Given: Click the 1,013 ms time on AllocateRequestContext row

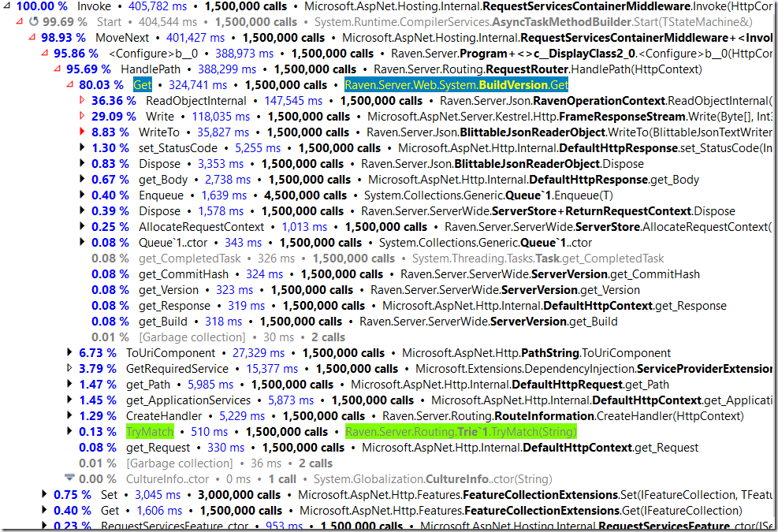Looking at the screenshot, I should pyautogui.click(x=304, y=227).
